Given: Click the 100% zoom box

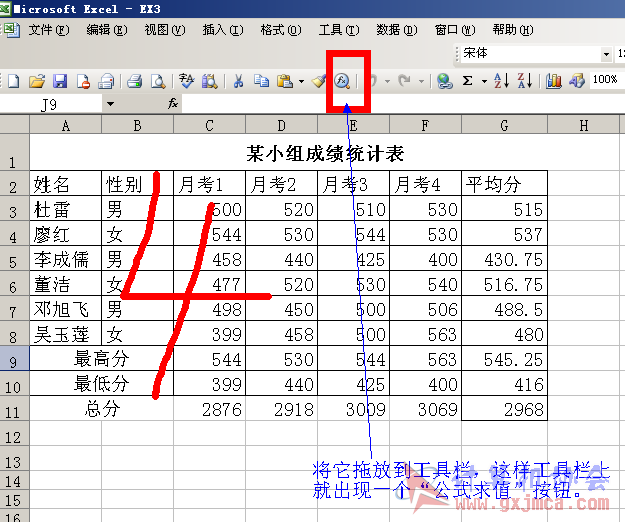Looking at the screenshot, I should 606,79.
